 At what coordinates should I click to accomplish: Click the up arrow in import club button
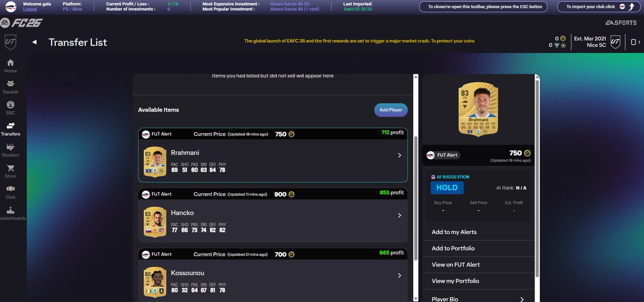632,7
